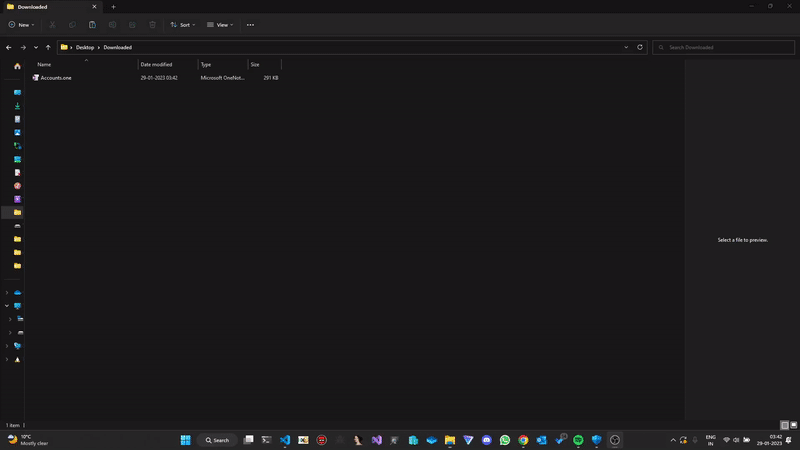Open WhatsApp from the taskbar
Image resolution: width=800 pixels, height=450 pixels.
(x=505, y=440)
